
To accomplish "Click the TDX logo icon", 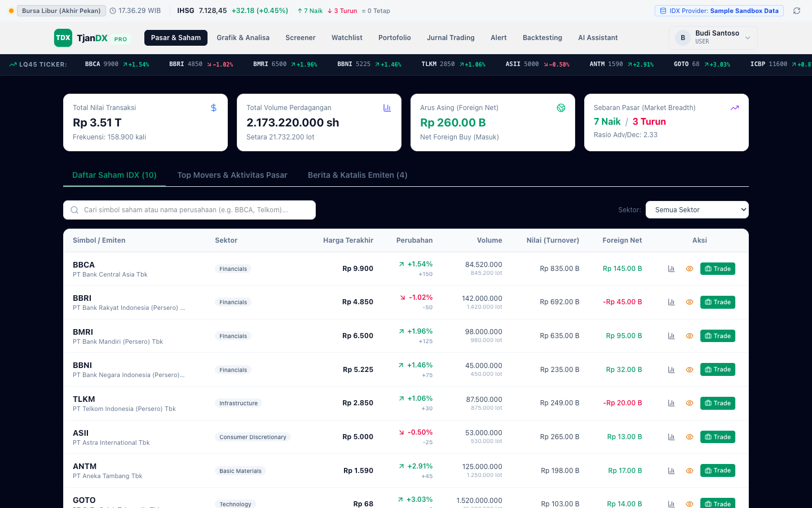I will click(63, 38).
